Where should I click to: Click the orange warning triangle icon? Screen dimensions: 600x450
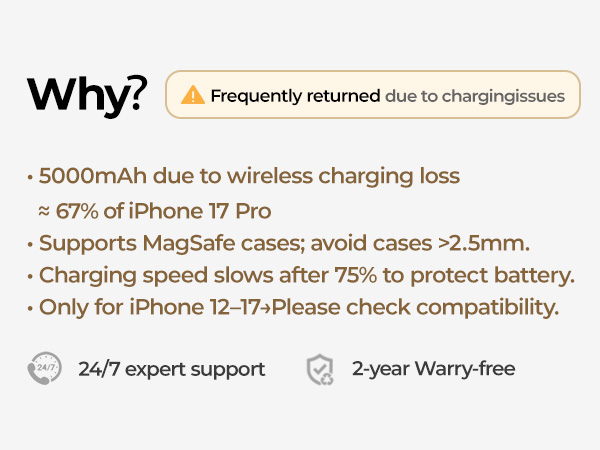pos(192,96)
